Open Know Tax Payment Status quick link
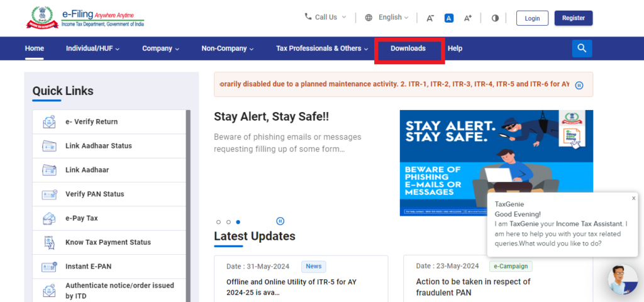The image size is (644, 302). point(109,242)
